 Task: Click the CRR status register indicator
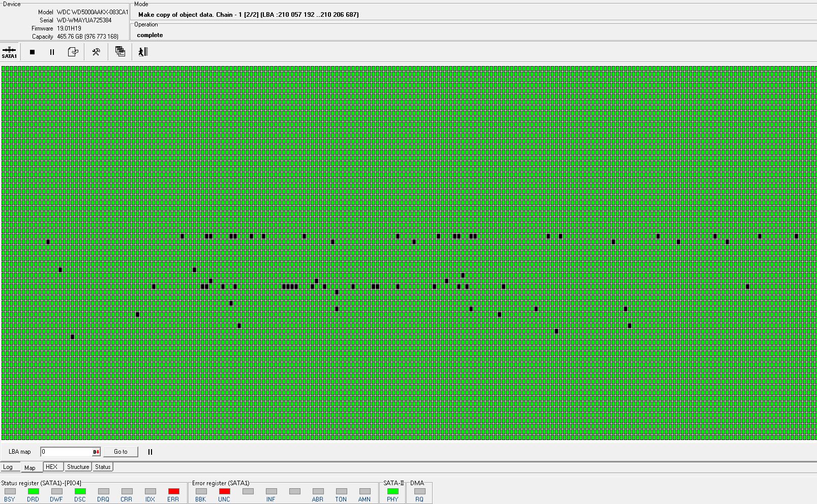127,491
